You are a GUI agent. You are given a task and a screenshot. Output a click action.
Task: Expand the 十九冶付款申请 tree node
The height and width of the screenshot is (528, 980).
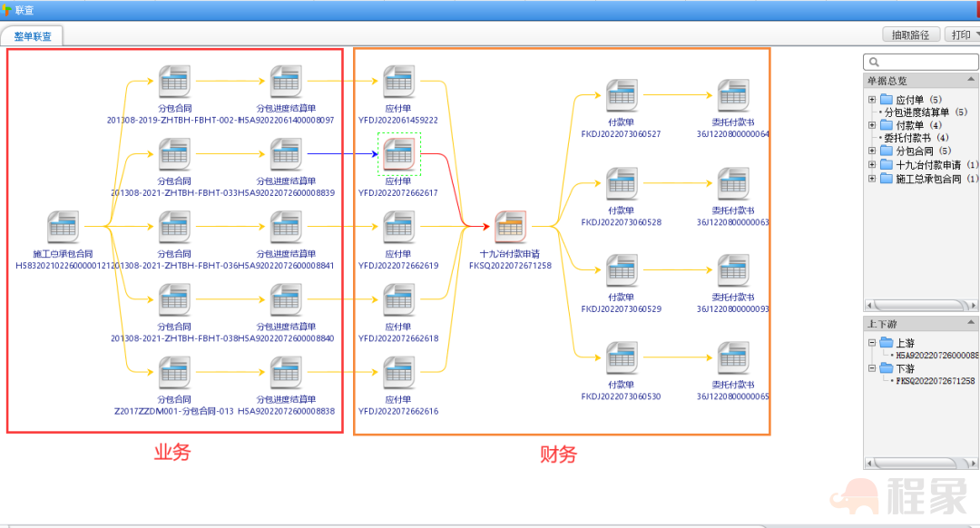[x=872, y=164]
